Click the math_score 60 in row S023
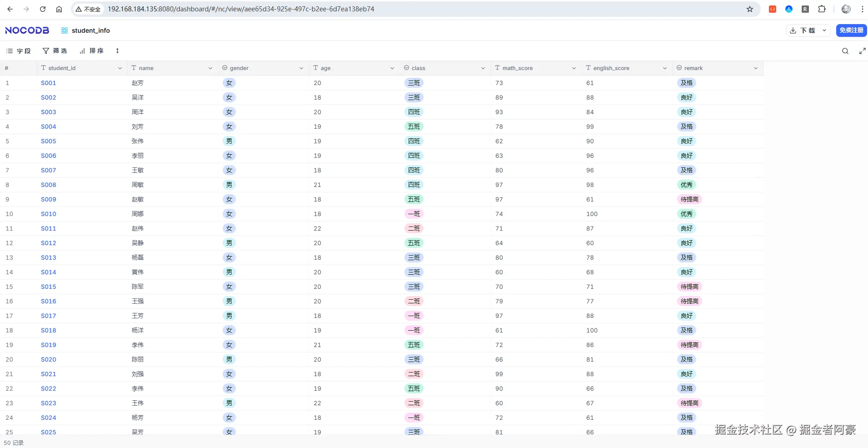 [499, 403]
